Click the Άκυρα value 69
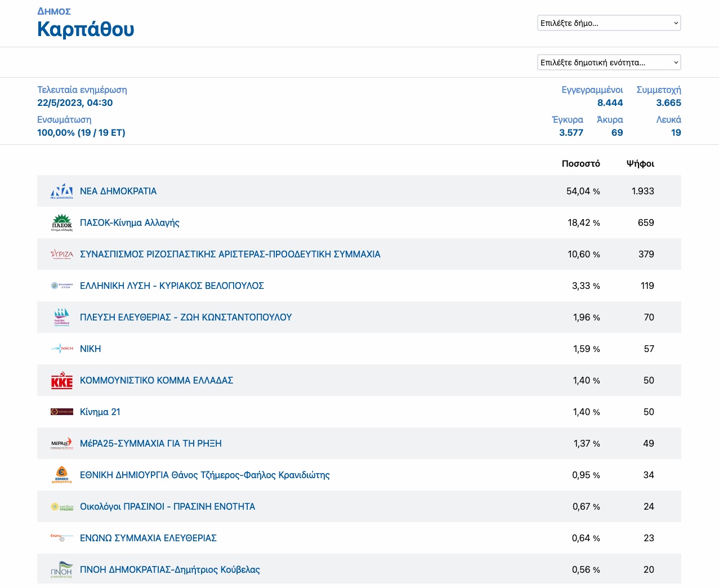Viewport: 719px width, 588px height. pos(617,132)
